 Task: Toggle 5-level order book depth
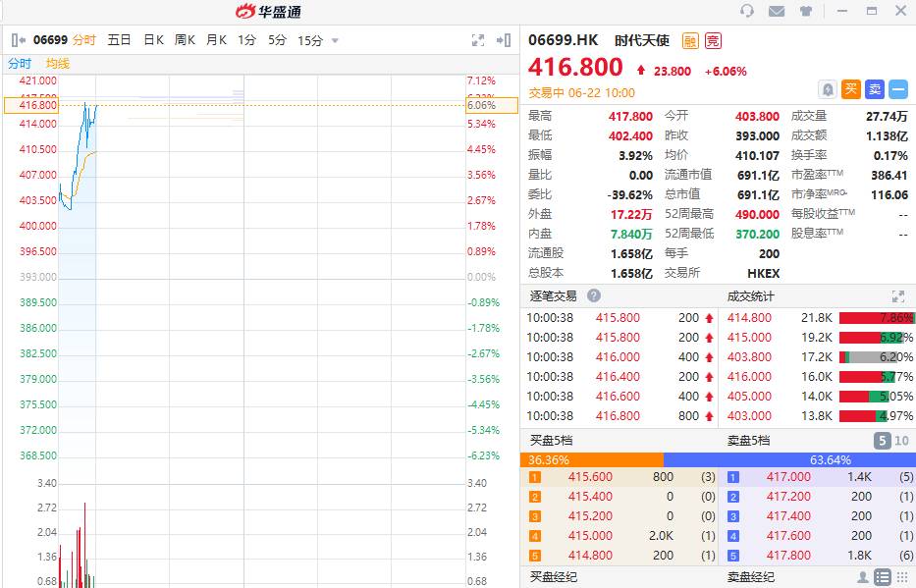[882, 441]
